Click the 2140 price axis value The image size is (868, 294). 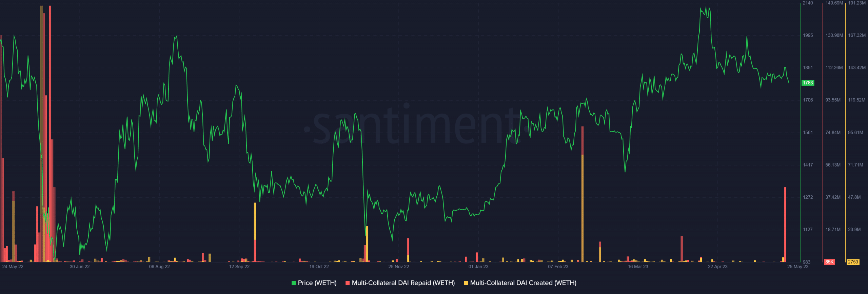[x=808, y=3]
